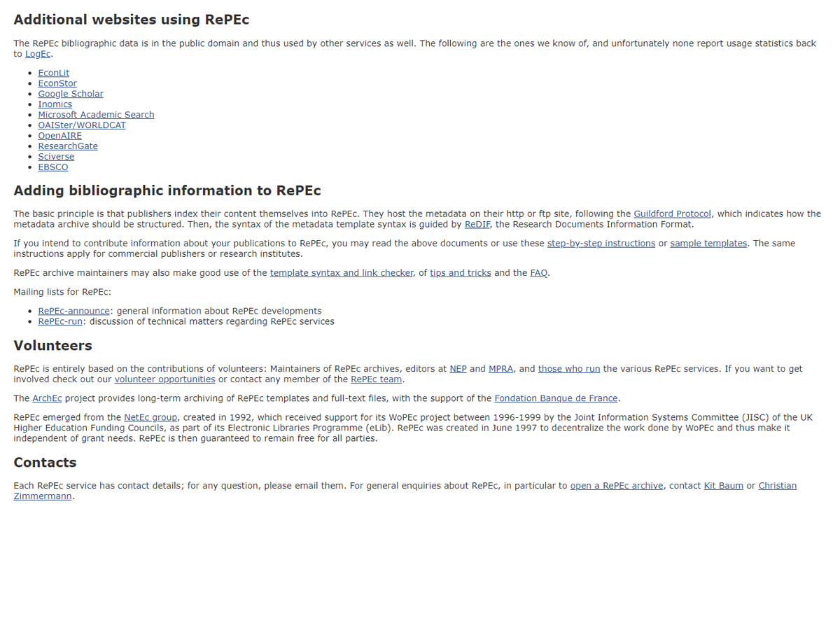Open the step-by-step instructions link
Viewport: 840px width, 630px height.
click(601, 244)
